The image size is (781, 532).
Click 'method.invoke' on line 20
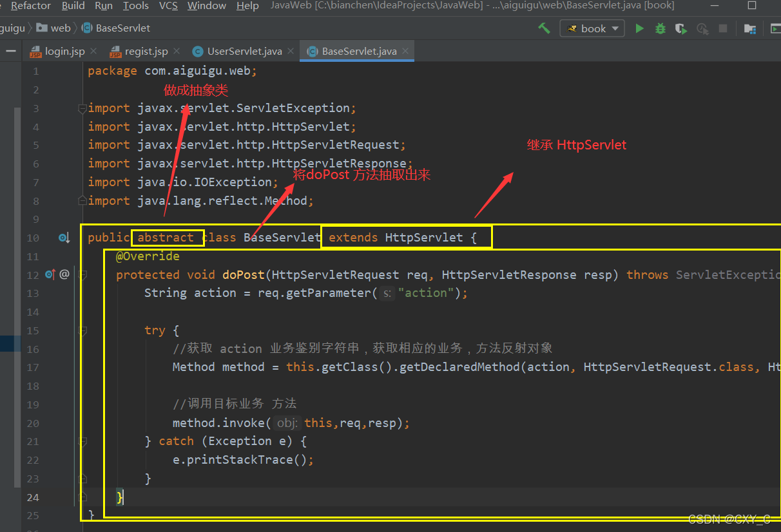218,423
